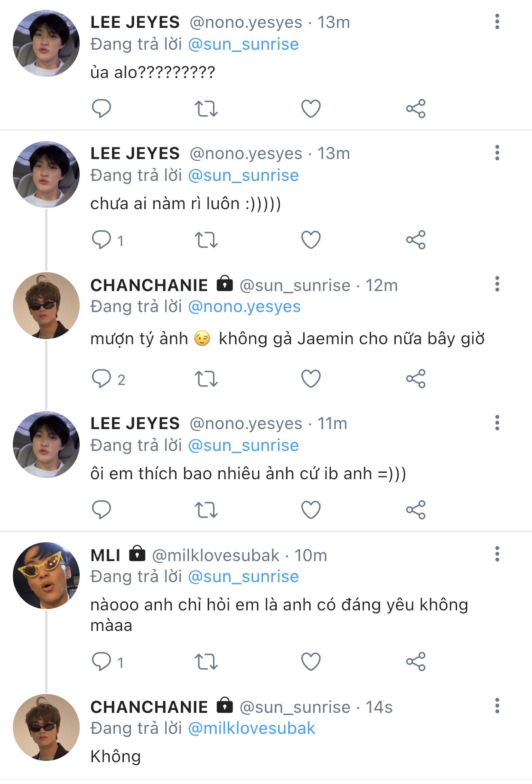The width and height of the screenshot is (532, 784).
Task: Like the "ôi em thích bao nhiêu ảnh" tweet
Action: click(x=311, y=510)
